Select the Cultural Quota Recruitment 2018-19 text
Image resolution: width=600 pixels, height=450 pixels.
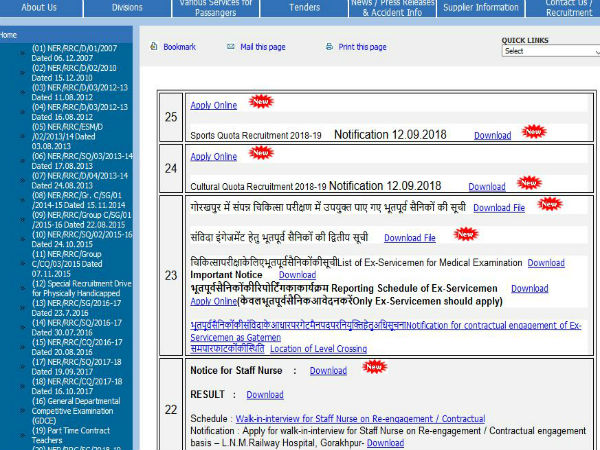point(258,187)
